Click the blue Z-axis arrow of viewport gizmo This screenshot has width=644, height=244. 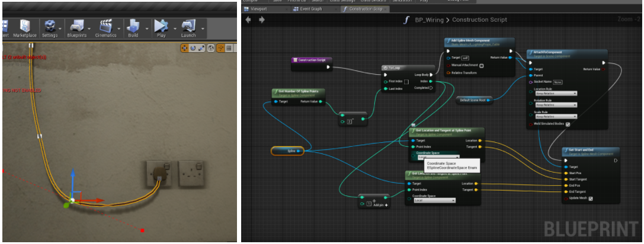72,183
